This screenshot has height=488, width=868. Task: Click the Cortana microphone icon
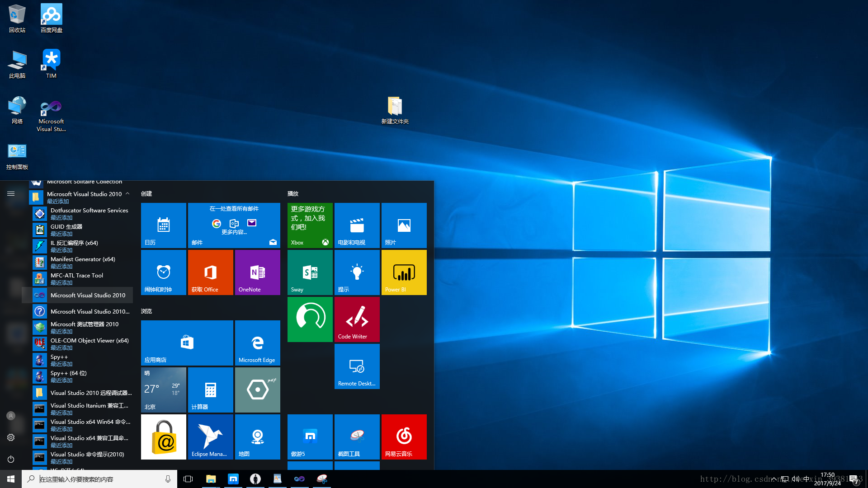coord(168,479)
